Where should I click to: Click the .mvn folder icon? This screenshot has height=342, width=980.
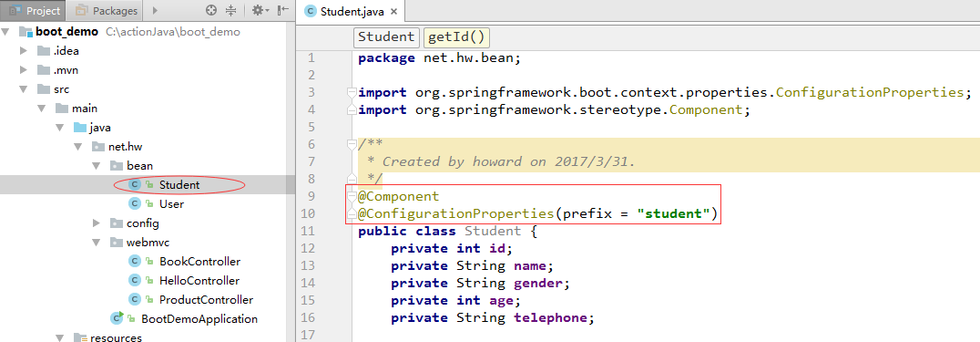pyautogui.click(x=43, y=70)
